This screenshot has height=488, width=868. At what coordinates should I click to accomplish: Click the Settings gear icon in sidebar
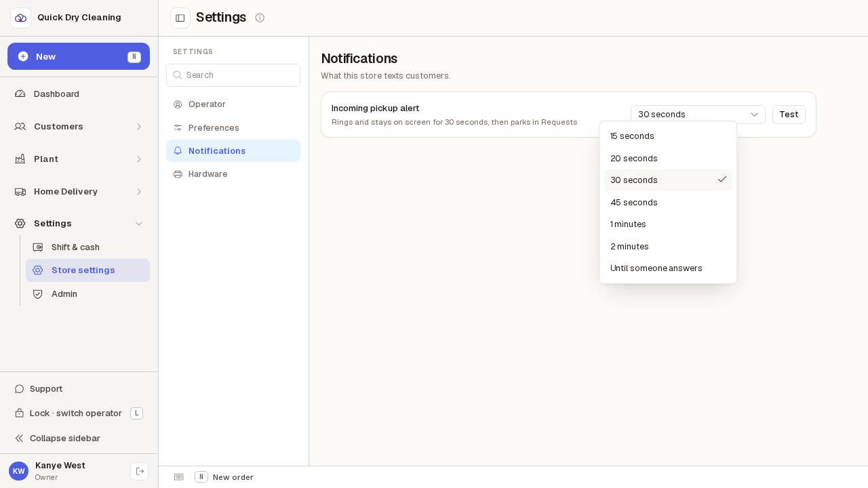click(20, 224)
